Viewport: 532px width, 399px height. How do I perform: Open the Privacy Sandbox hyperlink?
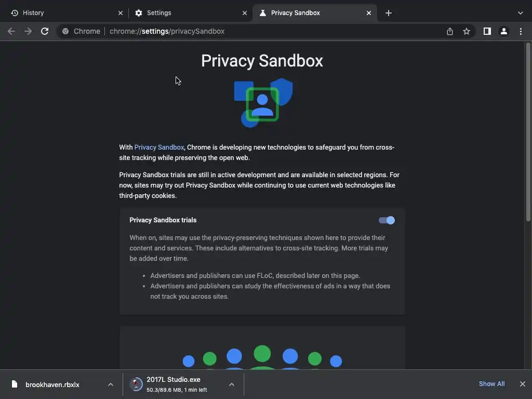point(159,147)
